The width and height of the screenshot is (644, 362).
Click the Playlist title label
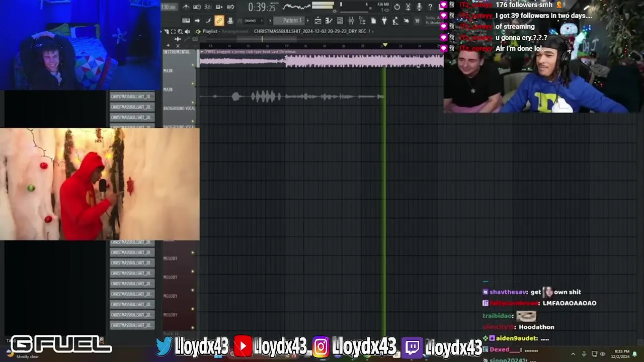coord(210,31)
